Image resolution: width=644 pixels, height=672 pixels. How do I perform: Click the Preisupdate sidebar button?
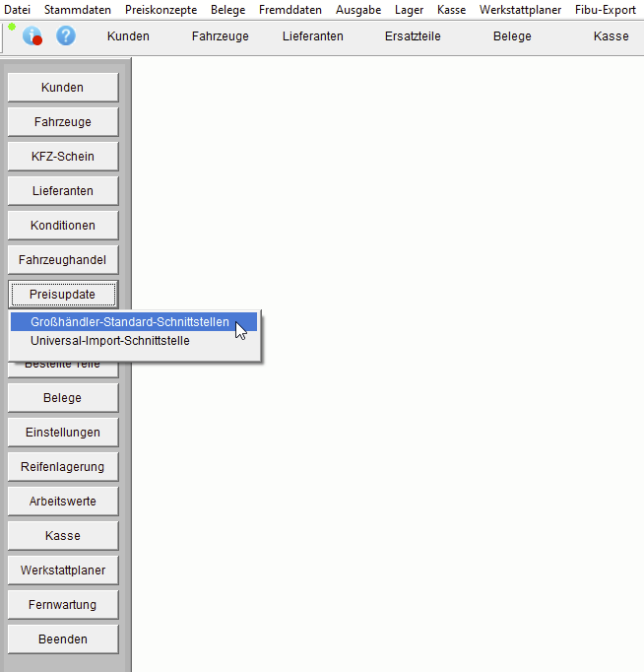pos(63,295)
